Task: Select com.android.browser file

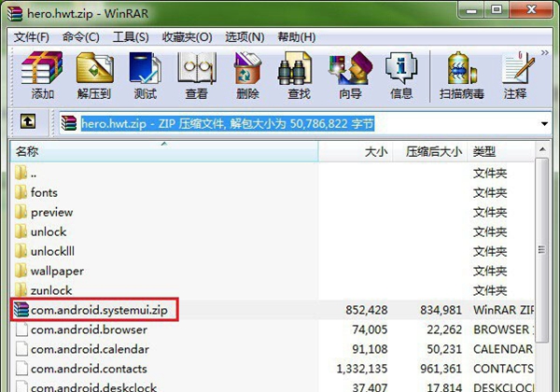Action: click(273, 329)
